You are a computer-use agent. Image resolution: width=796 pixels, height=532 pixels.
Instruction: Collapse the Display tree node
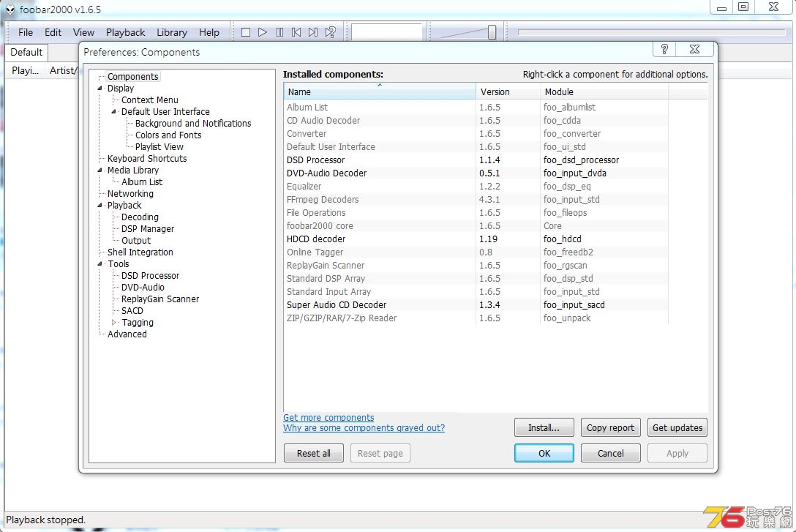(100, 89)
